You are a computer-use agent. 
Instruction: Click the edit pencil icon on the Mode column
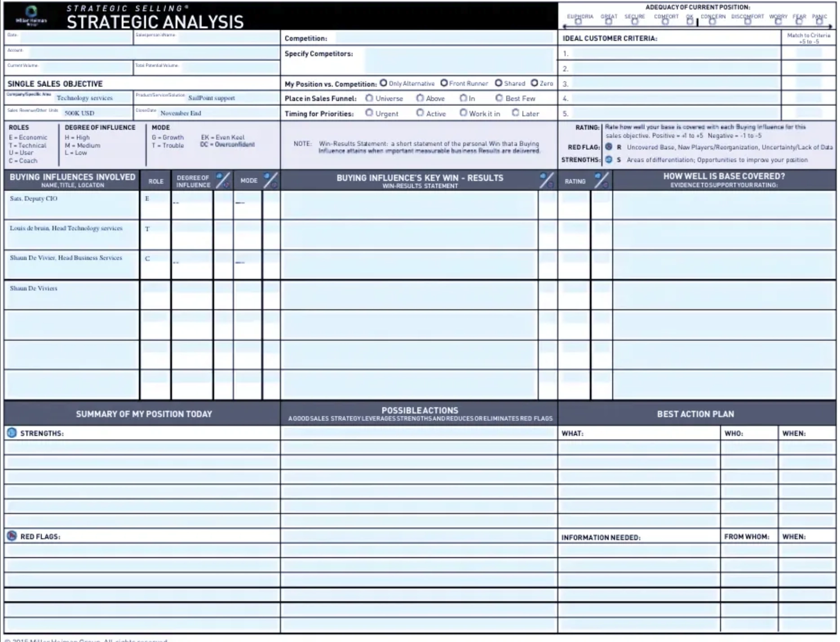tap(270, 180)
